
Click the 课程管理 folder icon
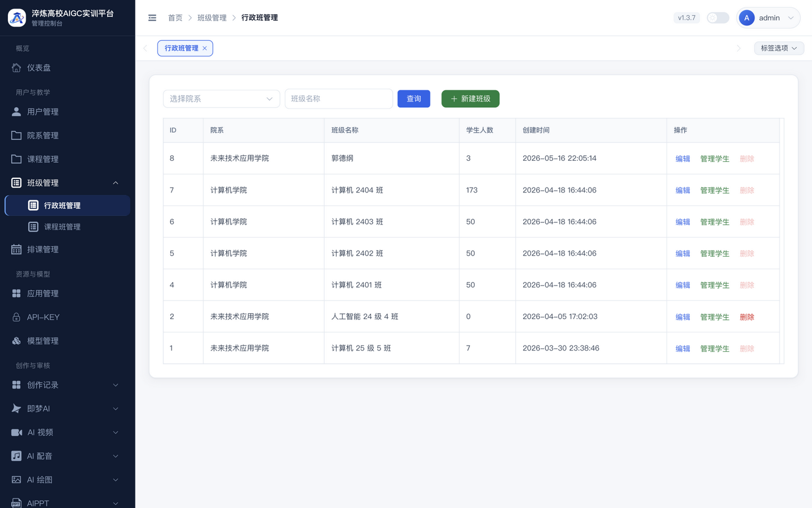[x=16, y=159]
